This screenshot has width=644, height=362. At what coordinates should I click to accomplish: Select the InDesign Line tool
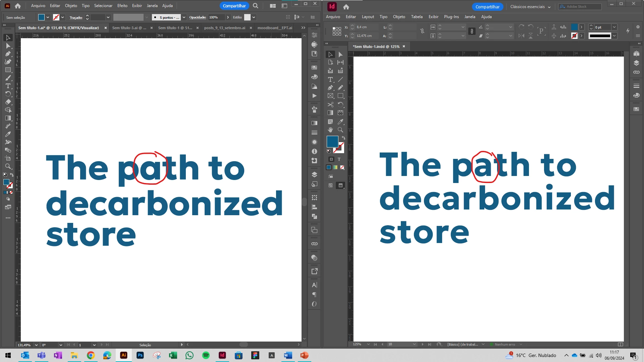point(340,79)
